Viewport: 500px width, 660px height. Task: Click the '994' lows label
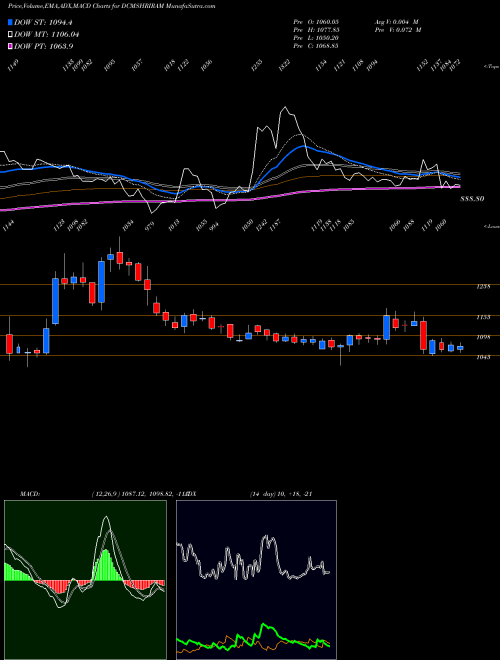coord(214,226)
